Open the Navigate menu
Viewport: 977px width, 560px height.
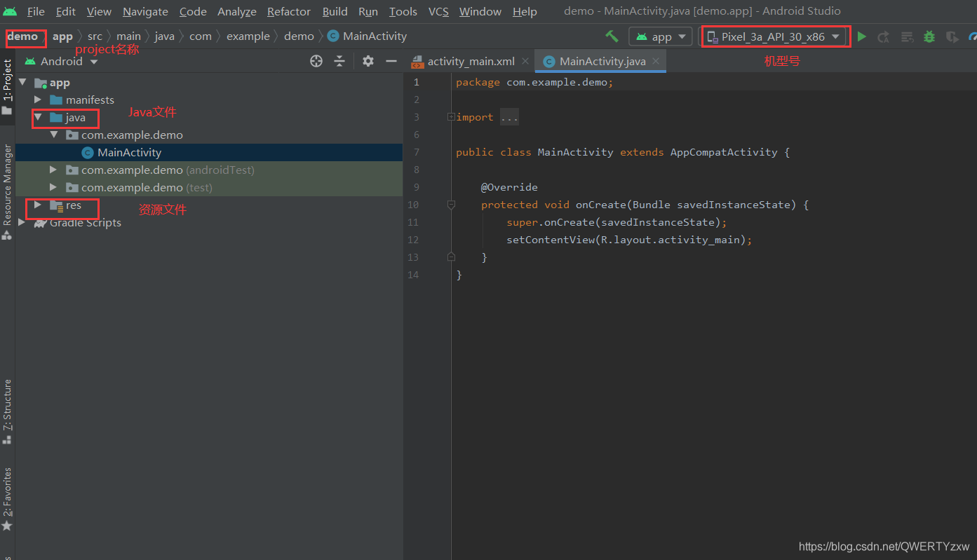coord(145,11)
